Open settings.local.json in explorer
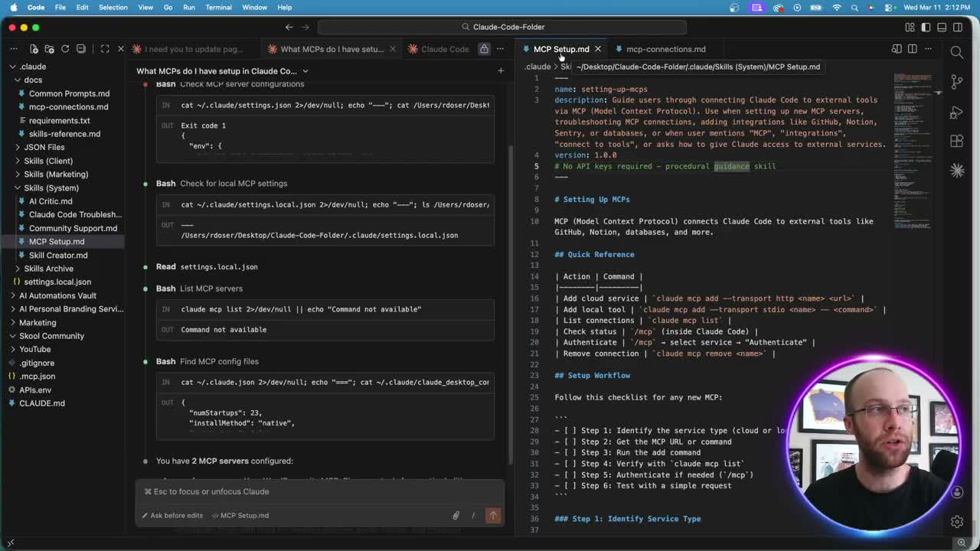 (57, 282)
